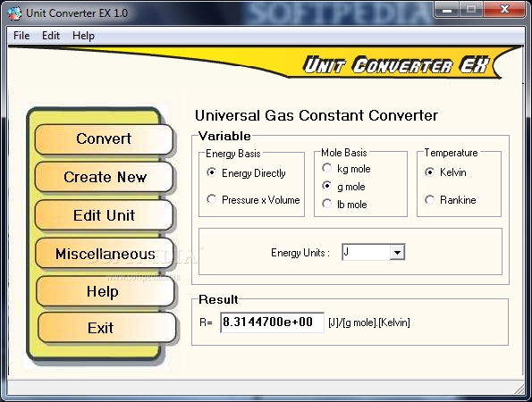The width and height of the screenshot is (532, 402).
Task: Open the Edit Unit section
Action: pos(104,215)
